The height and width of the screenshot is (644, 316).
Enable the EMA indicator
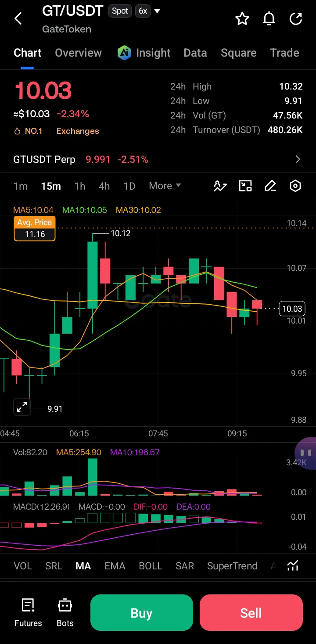115,566
